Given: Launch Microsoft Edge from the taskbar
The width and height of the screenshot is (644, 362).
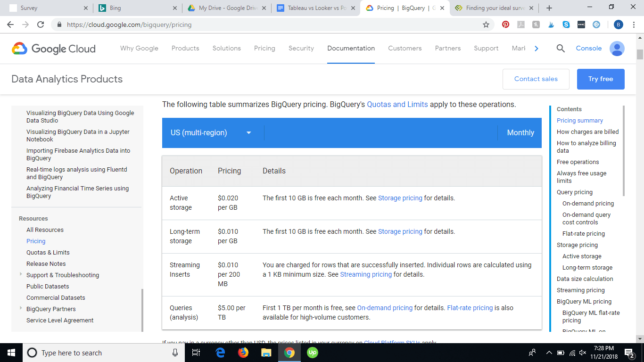Looking at the screenshot, I should (x=220, y=353).
